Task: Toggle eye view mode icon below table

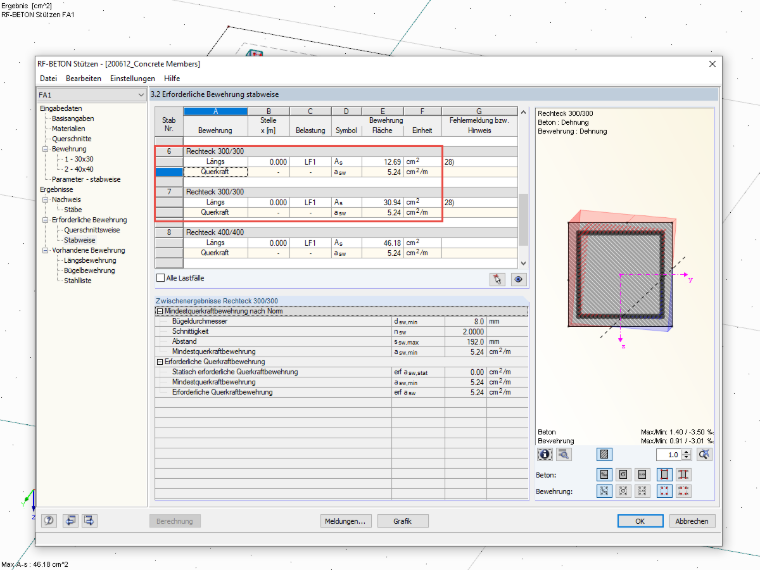Action: click(519, 279)
